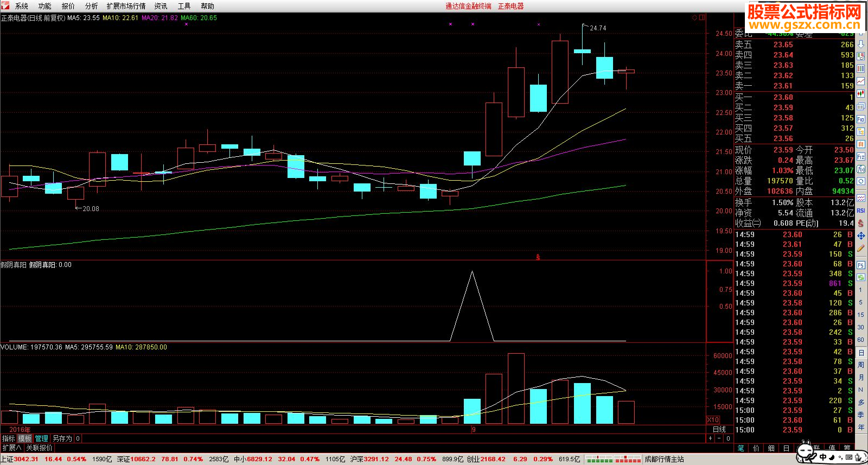868x465 pixels.
Task: Click the minus zoom-out button
Action: [x=719, y=438]
